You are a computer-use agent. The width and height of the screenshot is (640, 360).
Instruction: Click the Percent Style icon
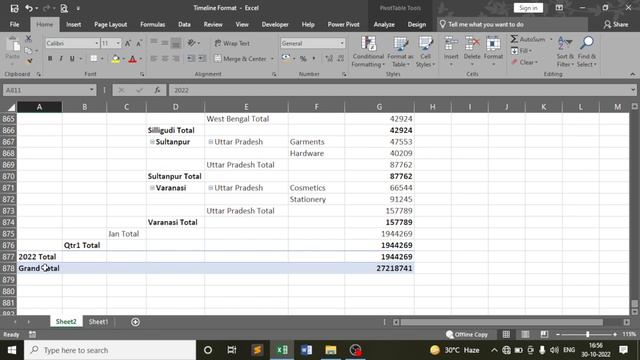click(303, 59)
